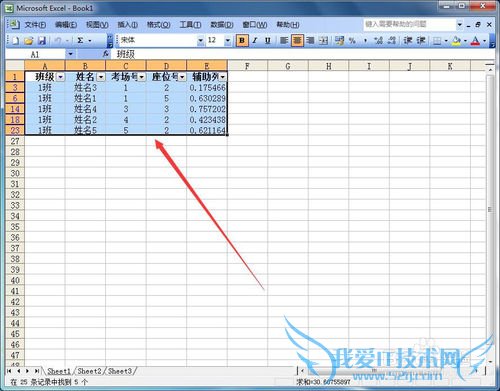This screenshot has width=500, height=391.
Task: Open the 辅助列 column filter dropdown
Action: tap(222, 77)
